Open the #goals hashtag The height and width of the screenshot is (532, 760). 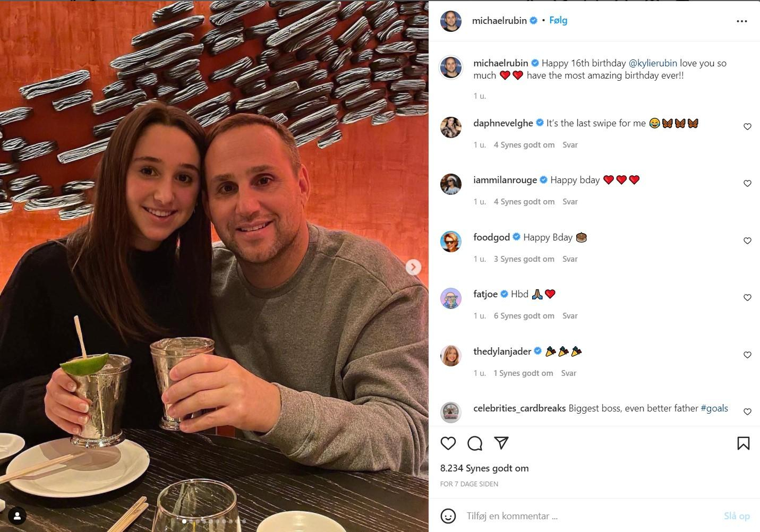pos(714,408)
